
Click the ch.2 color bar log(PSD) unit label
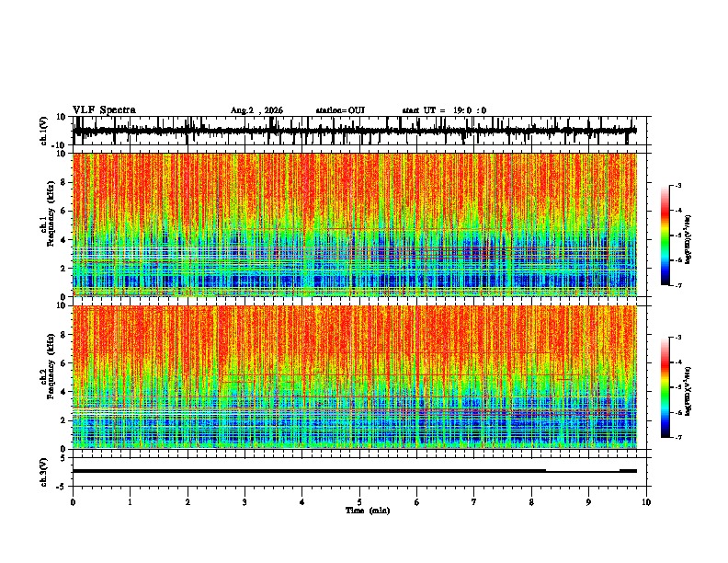point(688,392)
